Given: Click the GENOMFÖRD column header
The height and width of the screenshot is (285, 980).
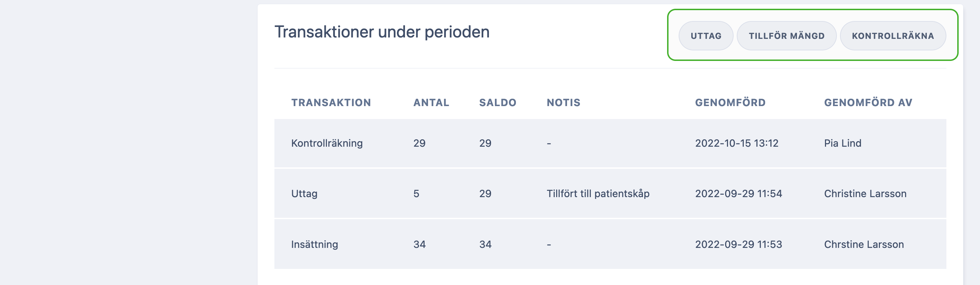Looking at the screenshot, I should pos(730,102).
